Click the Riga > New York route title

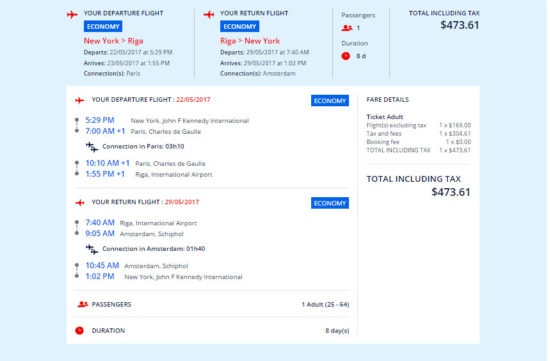250,41
